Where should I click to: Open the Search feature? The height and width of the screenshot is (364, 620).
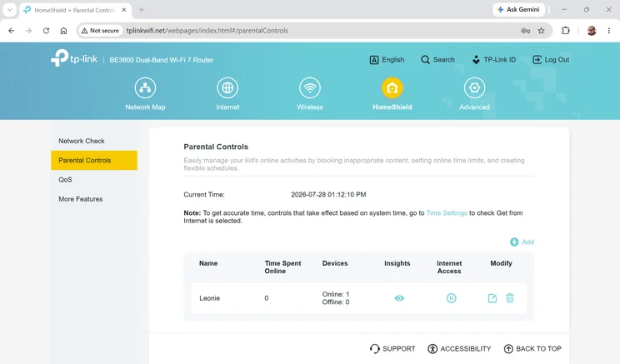coord(437,60)
